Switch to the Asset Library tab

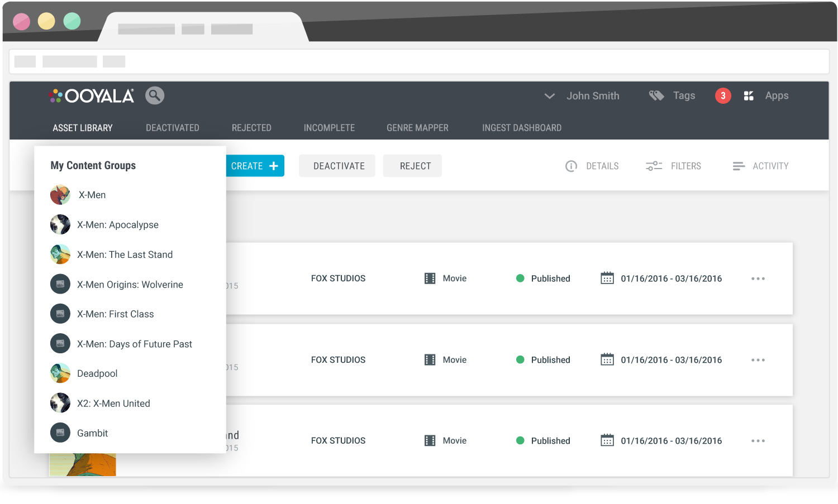click(83, 128)
